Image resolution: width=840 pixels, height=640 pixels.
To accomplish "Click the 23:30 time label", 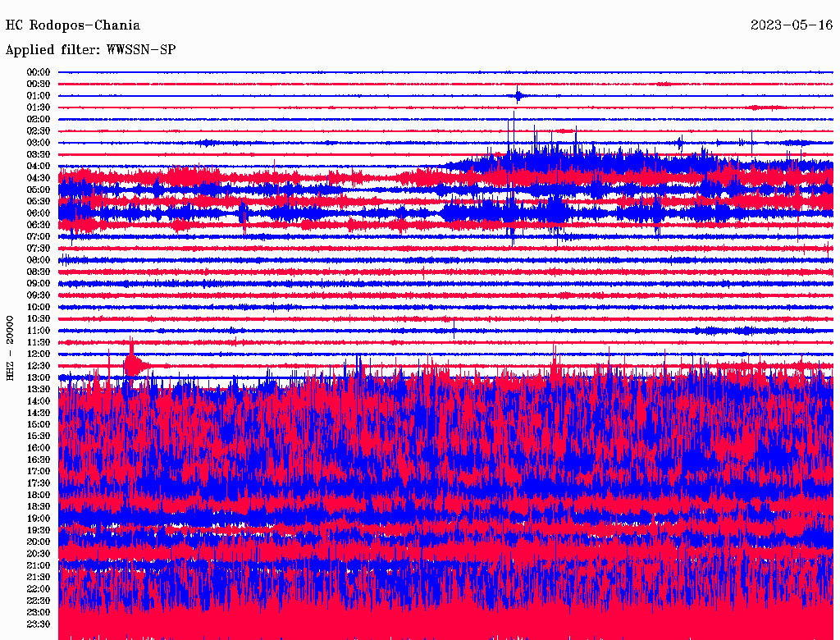I will click(39, 624).
